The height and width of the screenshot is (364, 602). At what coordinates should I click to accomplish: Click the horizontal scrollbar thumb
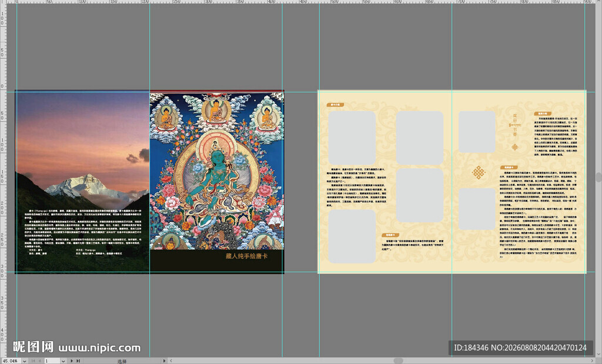coord(398,361)
